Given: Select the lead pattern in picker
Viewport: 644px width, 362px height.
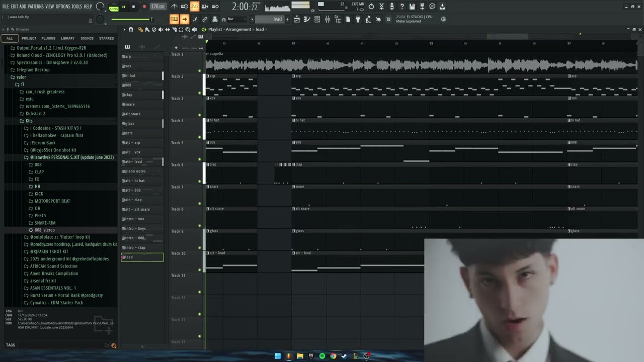Looking at the screenshot, I should click(x=142, y=257).
